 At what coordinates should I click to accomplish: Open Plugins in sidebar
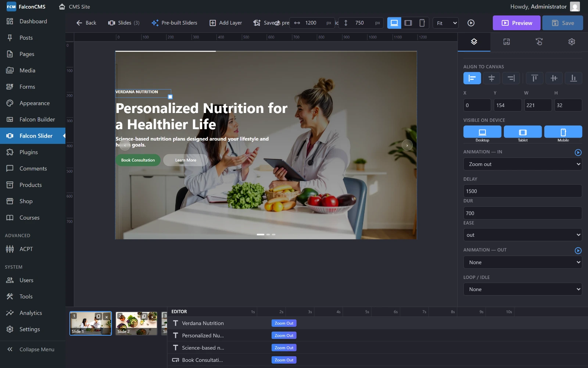pos(33,152)
